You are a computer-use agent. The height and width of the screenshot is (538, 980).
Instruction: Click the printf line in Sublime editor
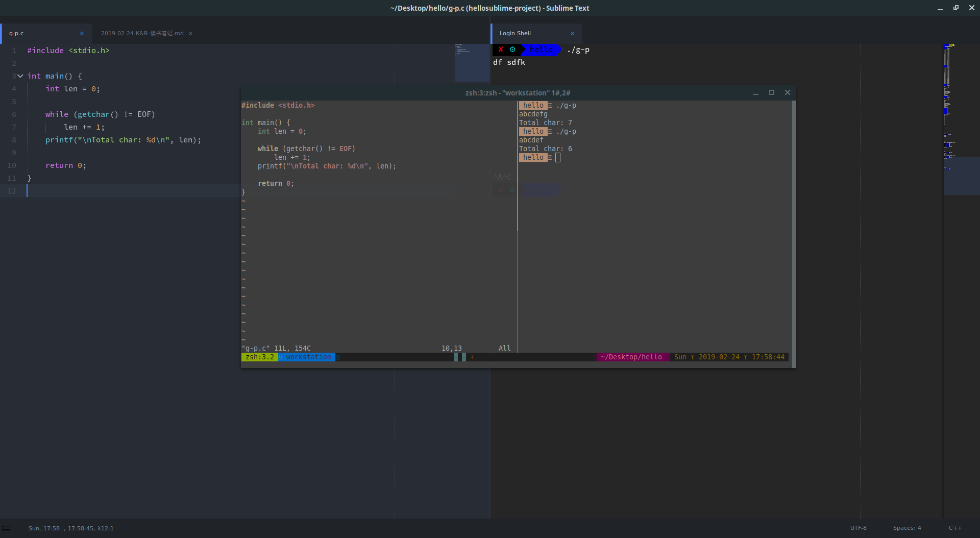pos(123,140)
